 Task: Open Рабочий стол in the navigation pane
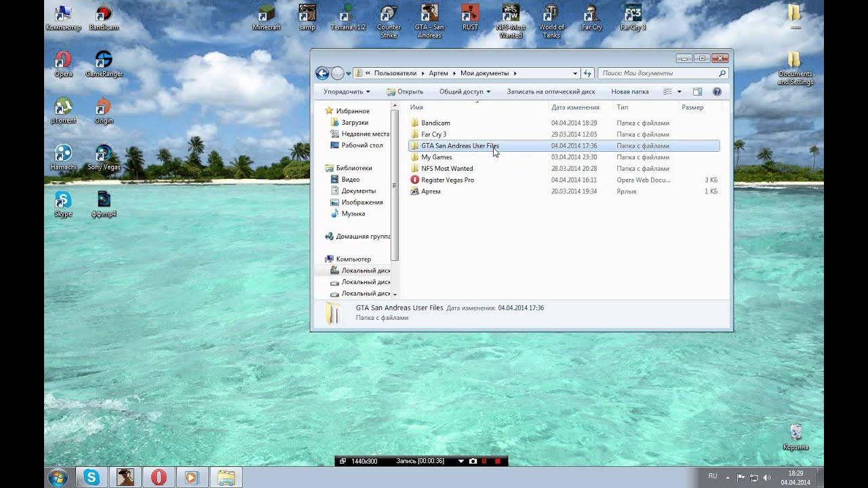[x=357, y=145]
